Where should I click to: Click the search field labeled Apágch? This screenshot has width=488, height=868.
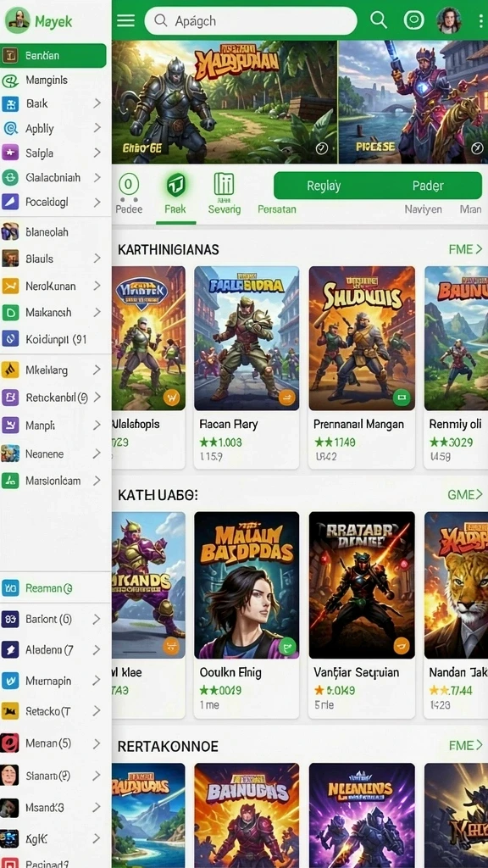point(251,21)
